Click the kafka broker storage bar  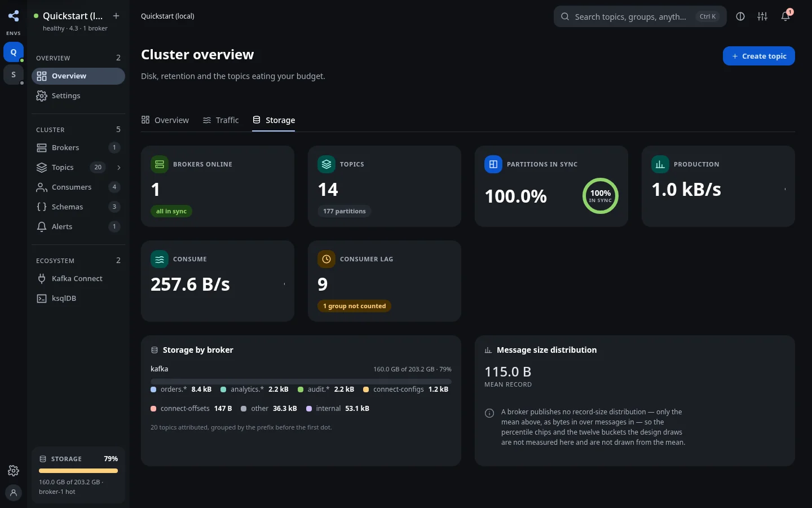[301, 381]
